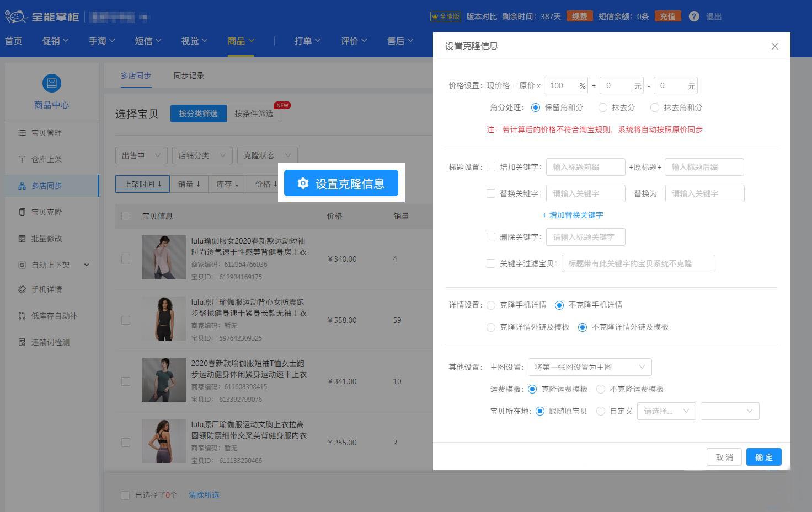Click the 仓库上架 sidebar icon

(22, 159)
